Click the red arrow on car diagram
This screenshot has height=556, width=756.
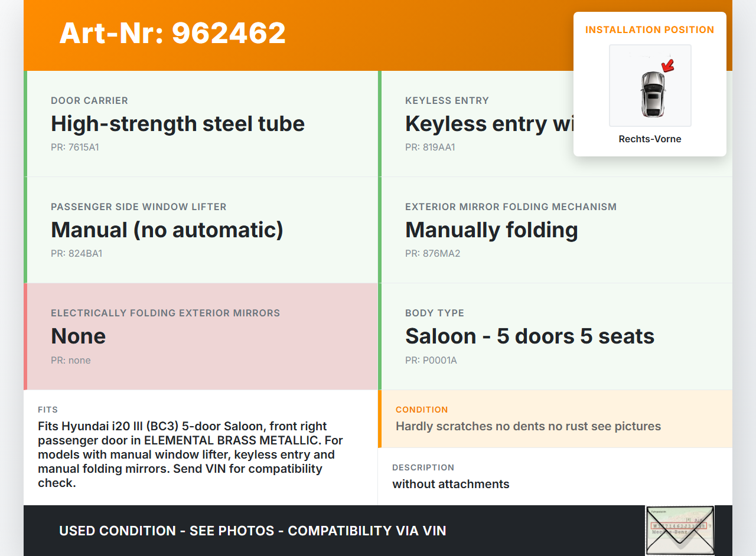668,66
